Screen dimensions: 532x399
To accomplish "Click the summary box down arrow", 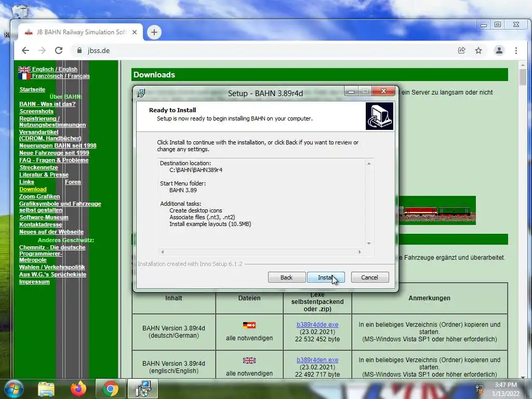I will click(369, 243).
